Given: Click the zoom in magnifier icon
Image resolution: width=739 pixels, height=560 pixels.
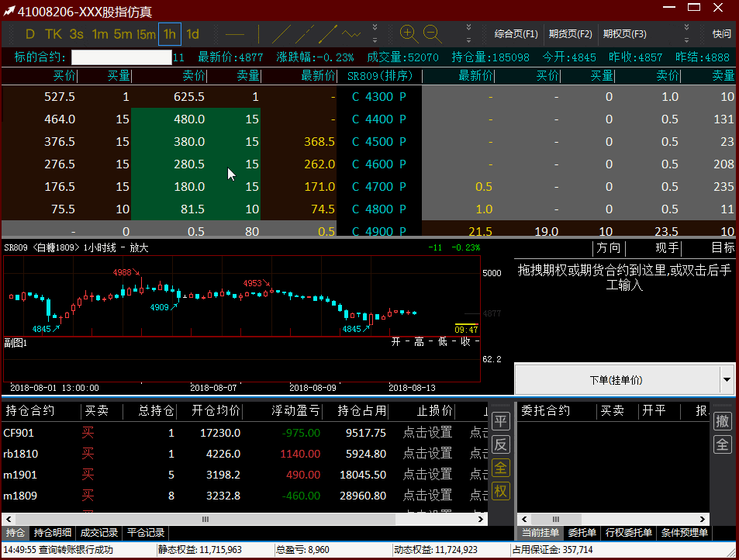Looking at the screenshot, I should pyautogui.click(x=409, y=33).
